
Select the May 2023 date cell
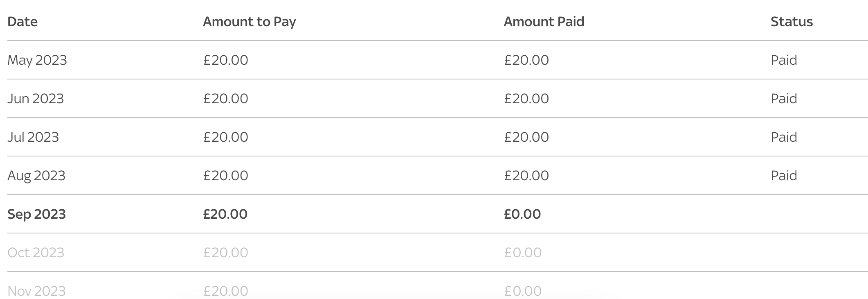coord(37,60)
